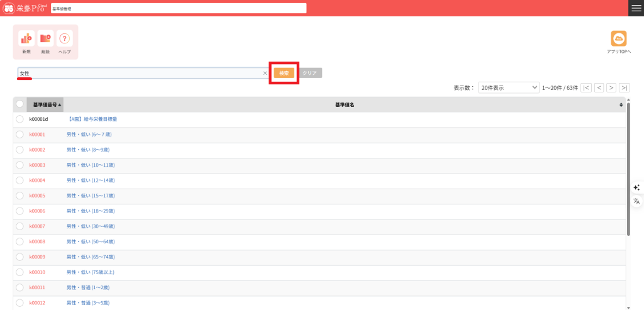Sort by 基準値番号 column header
This screenshot has width=644, height=310.
pyautogui.click(x=45, y=104)
